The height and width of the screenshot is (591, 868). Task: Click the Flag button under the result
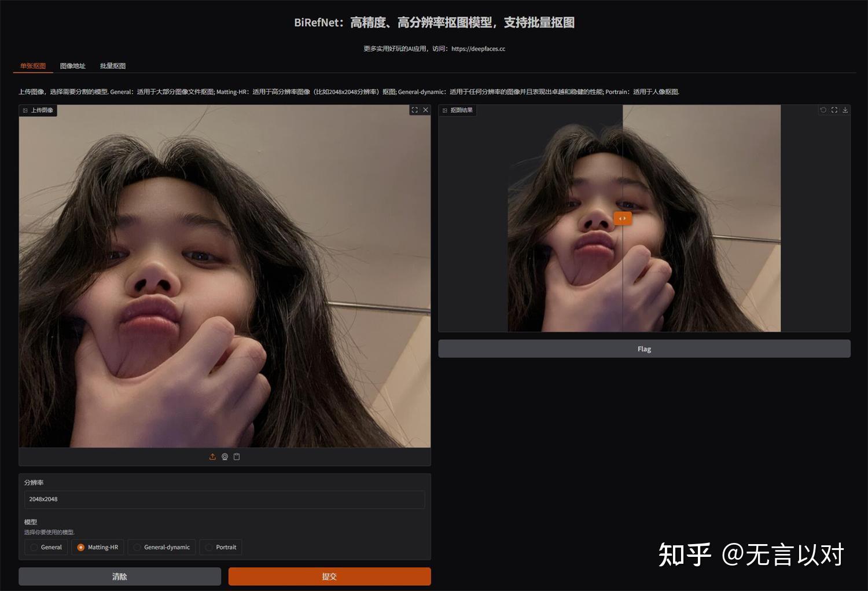[644, 348]
